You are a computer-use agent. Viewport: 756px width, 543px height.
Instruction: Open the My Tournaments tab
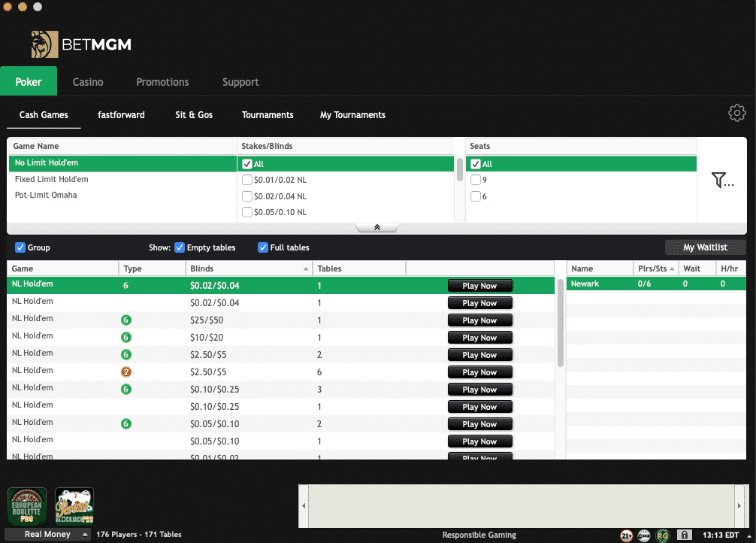(352, 115)
